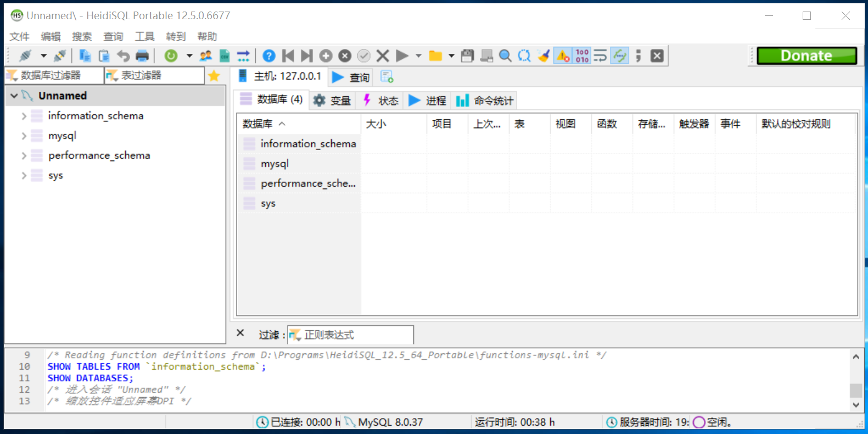Open the 转到 menu
This screenshot has width=868, height=434.
pyautogui.click(x=176, y=36)
